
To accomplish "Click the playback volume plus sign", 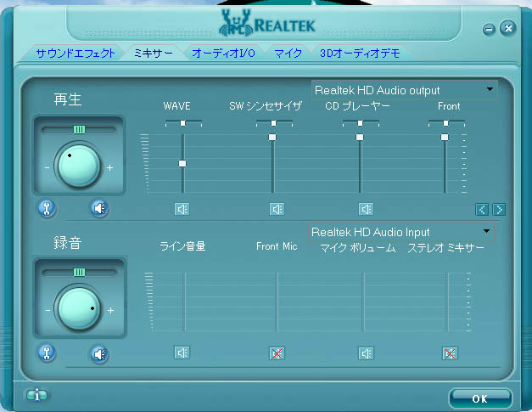I will coord(109,168).
